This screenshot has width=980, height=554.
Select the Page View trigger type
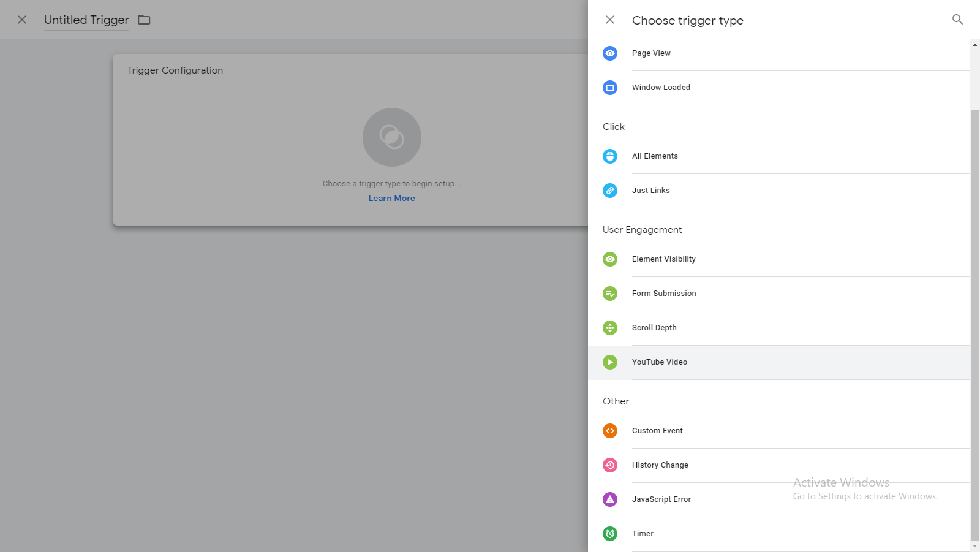point(779,53)
